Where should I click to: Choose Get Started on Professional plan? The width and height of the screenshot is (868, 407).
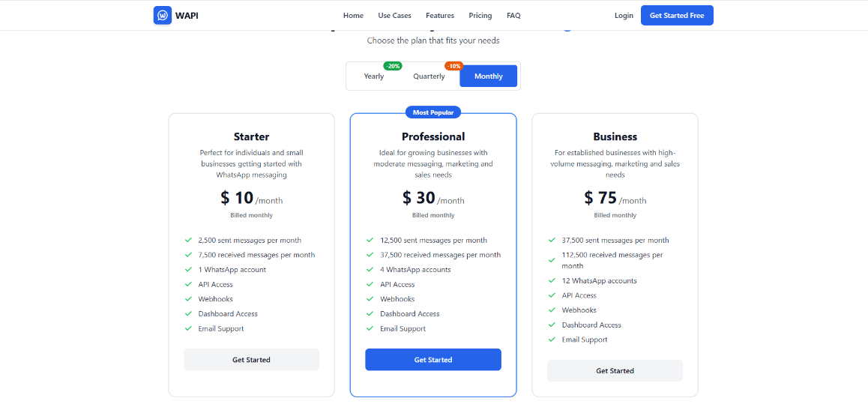(x=433, y=359)
